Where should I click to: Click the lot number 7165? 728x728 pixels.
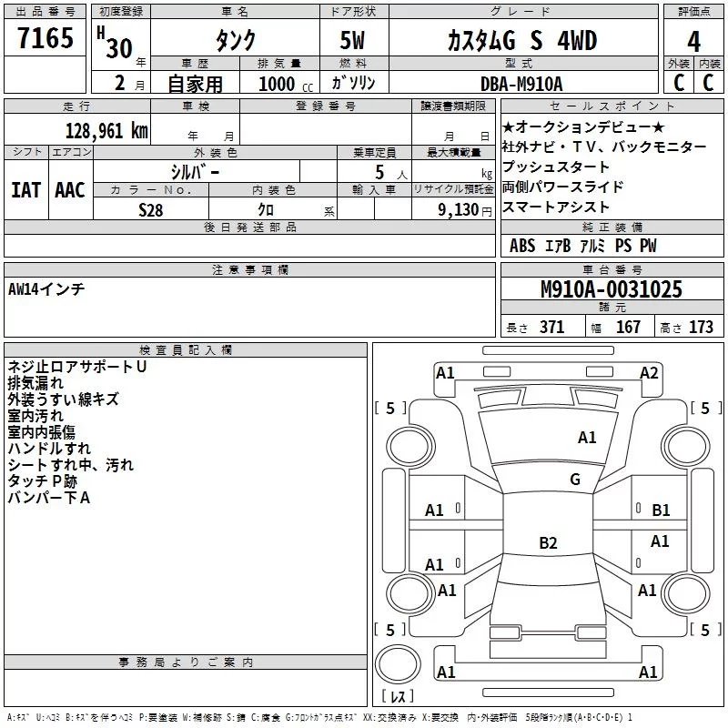(45, 39)
